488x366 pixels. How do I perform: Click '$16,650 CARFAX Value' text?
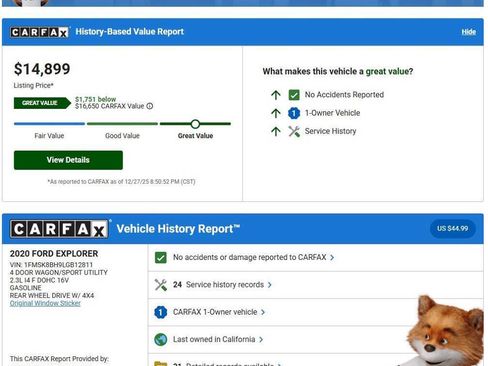click(110, 106)
